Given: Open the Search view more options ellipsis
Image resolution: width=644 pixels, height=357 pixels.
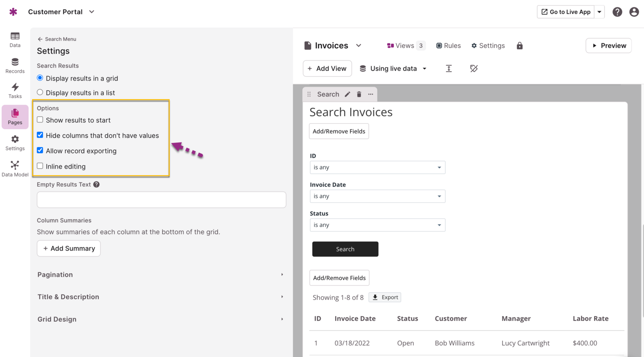Looking at the screenshot, I should [x=371, y=94].
